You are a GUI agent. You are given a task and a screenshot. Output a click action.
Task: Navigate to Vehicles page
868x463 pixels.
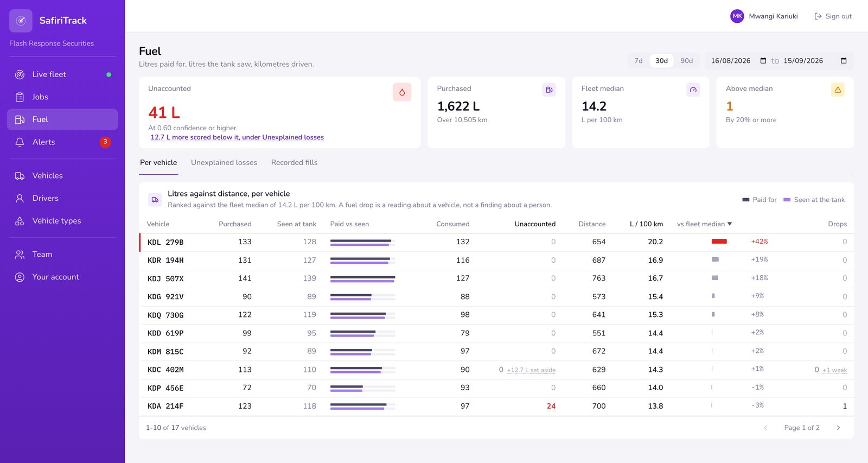pos(62,176)
